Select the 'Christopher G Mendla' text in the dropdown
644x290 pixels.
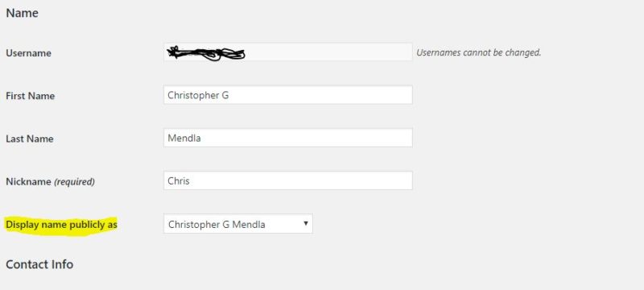217,225
